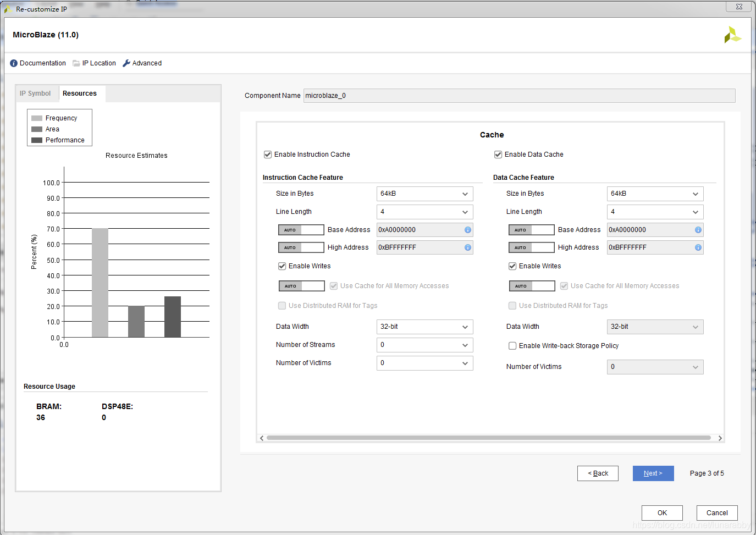Toggle Enable Data Cache checkbox
Viewport: 756px width, 535px height.
(498, 155)
